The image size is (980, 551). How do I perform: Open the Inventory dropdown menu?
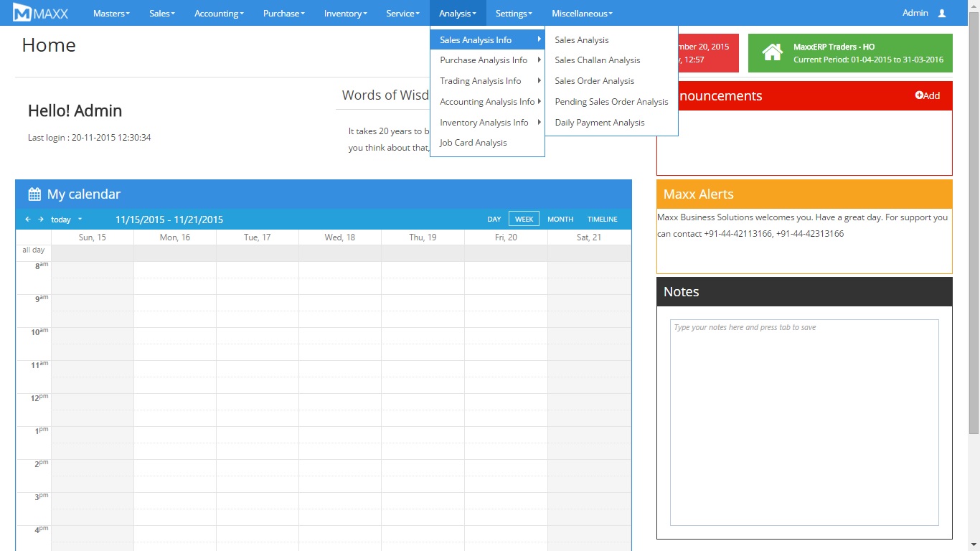tap(345, 13)
